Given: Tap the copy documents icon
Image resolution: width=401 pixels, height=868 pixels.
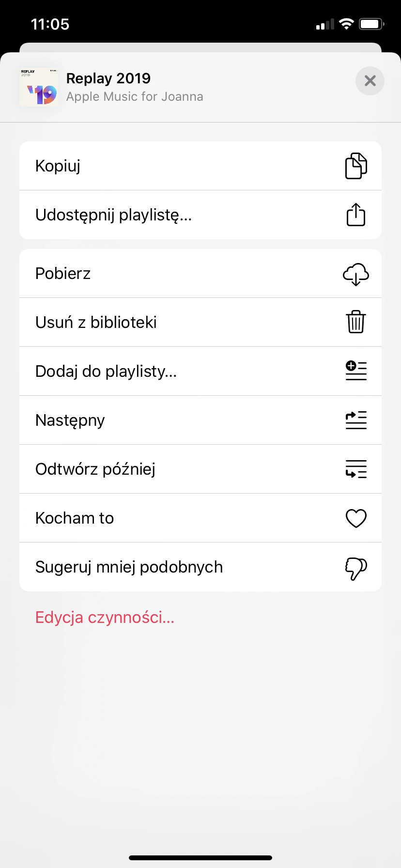Looking at the screenshot, I should 356,166.
